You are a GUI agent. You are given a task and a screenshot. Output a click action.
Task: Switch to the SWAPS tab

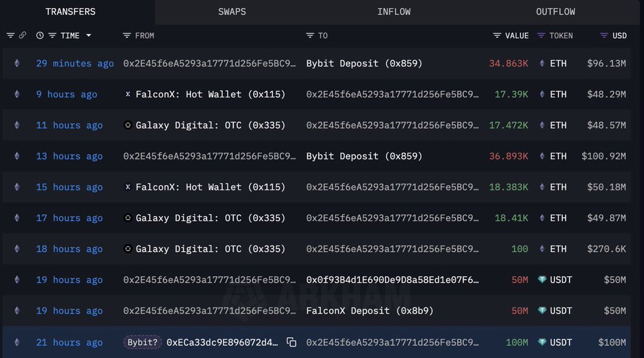click(x=232, y=11)
